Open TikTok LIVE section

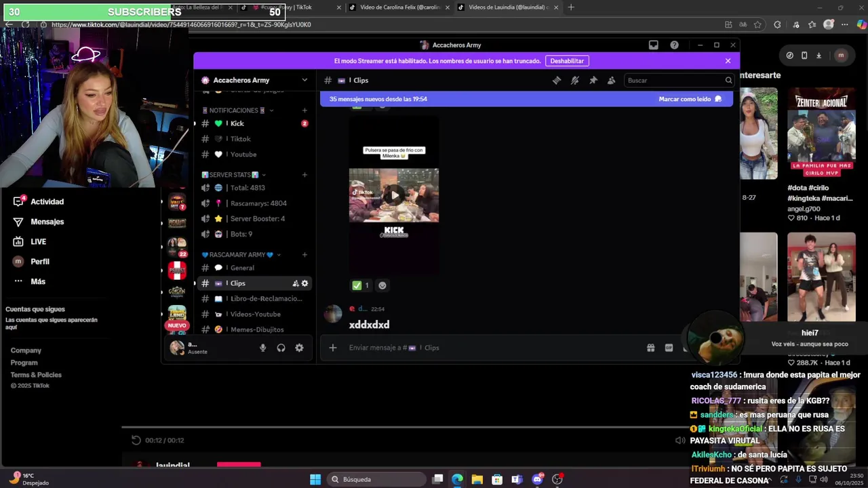[x=30, y=241]
